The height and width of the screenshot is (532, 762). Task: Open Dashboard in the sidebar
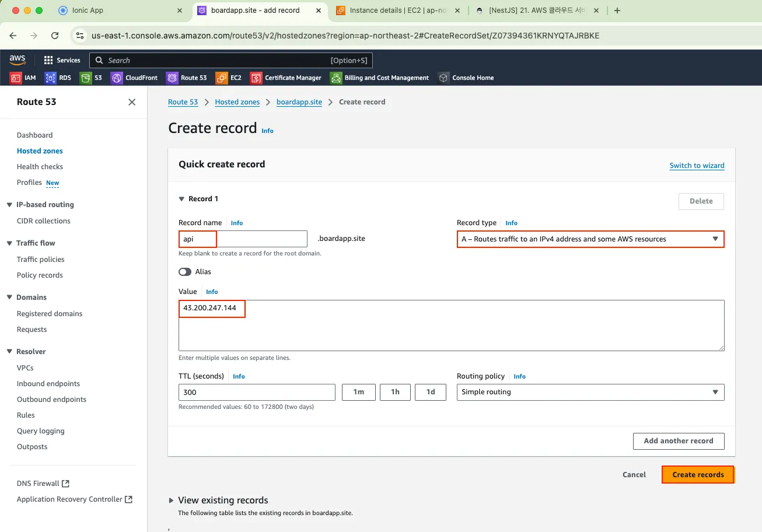point(35,135)
